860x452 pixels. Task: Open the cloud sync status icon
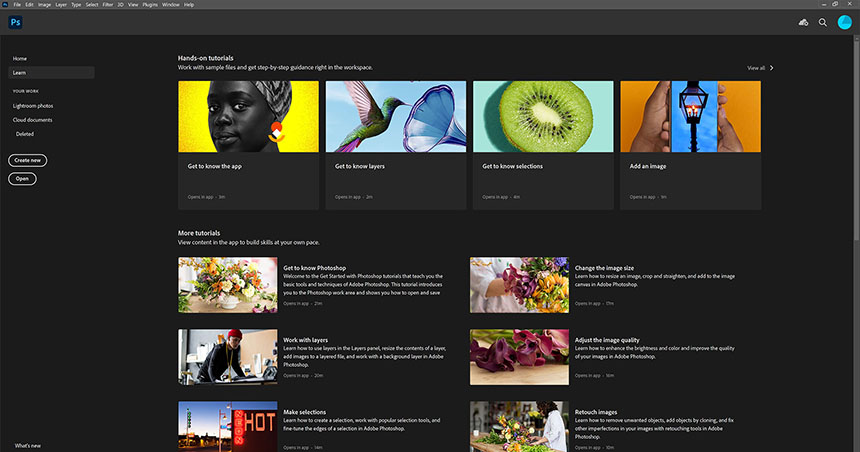(x=803, y=22)
